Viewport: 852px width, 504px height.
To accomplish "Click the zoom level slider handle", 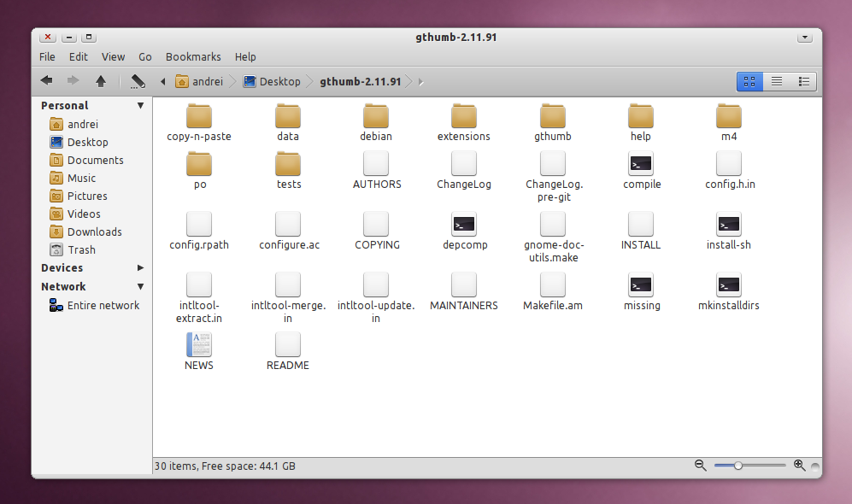I will tap(737, 466).
